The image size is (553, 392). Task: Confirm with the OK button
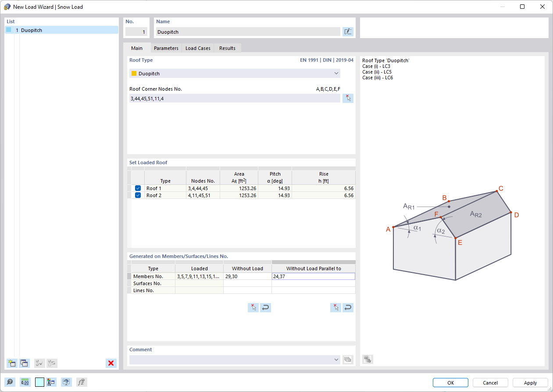(450, 382)
